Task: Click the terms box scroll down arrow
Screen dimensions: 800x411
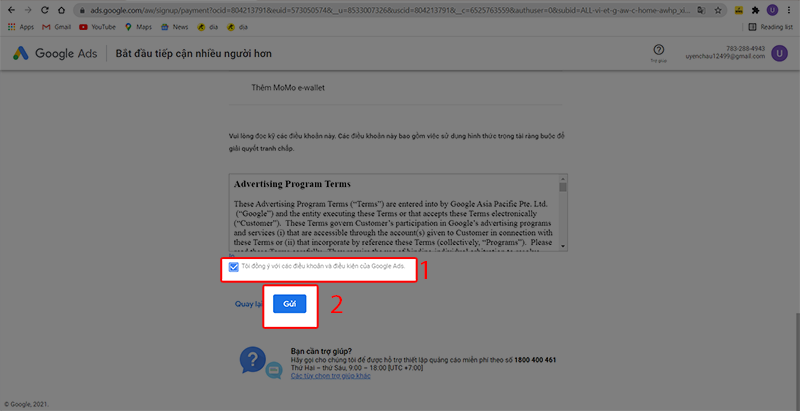Action: click(563, 246)
